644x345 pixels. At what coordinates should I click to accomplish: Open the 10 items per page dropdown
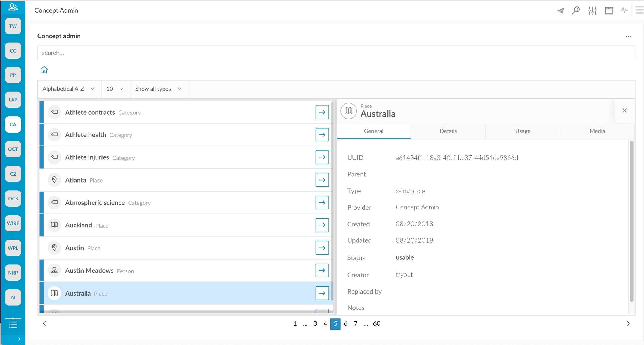pyautogui.click(x=115, y=89)
